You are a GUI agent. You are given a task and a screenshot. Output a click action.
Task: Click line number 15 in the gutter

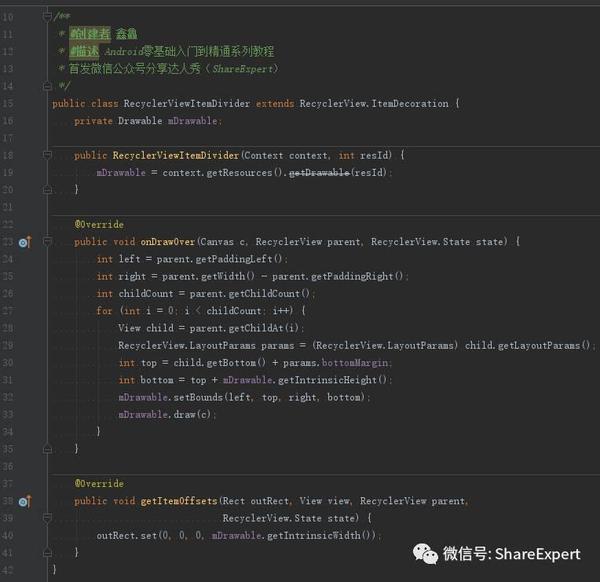click(8, 103)
